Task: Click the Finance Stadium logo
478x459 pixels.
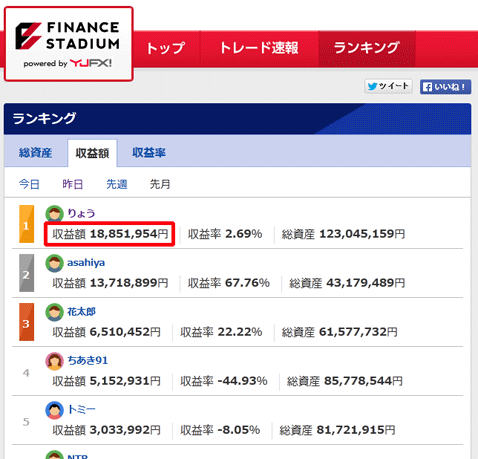Action: [x=68, y=44]
